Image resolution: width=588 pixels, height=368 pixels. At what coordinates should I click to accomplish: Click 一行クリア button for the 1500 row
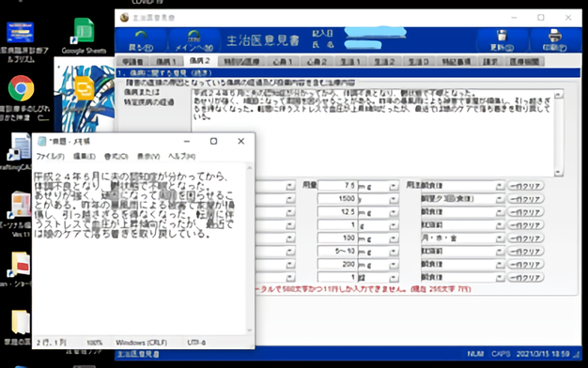pos(525,199)
